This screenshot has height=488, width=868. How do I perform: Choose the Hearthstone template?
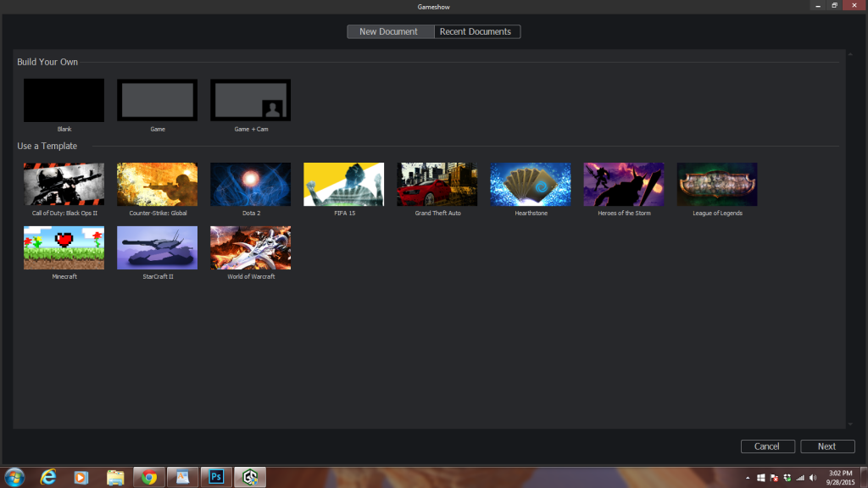(x=531, y=184)
